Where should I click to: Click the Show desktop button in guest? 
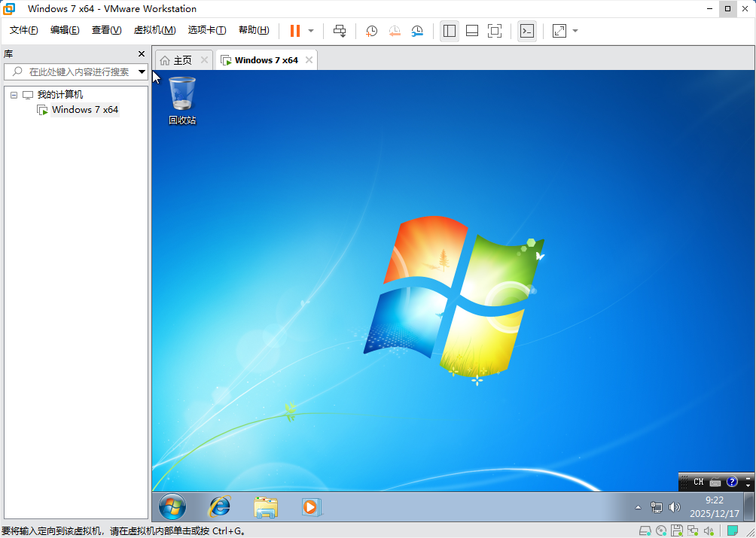click(x=749, y=506)
